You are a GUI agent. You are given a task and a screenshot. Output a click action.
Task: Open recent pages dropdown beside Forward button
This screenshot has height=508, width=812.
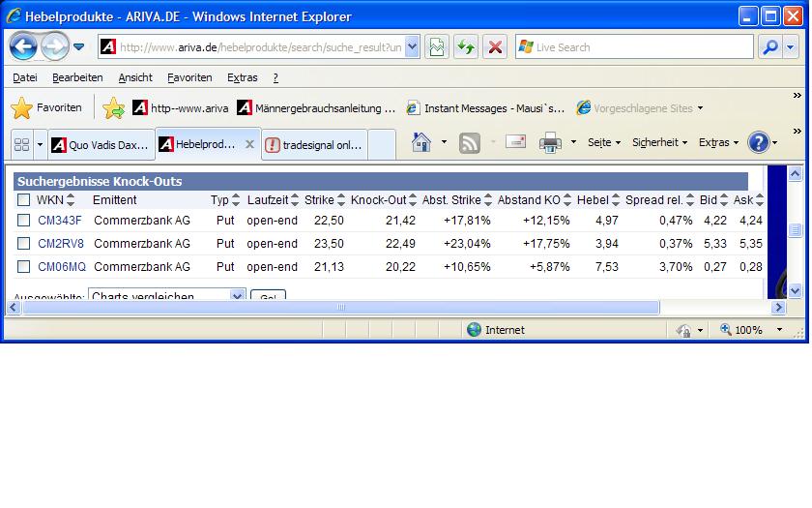[x=78, y=47]
